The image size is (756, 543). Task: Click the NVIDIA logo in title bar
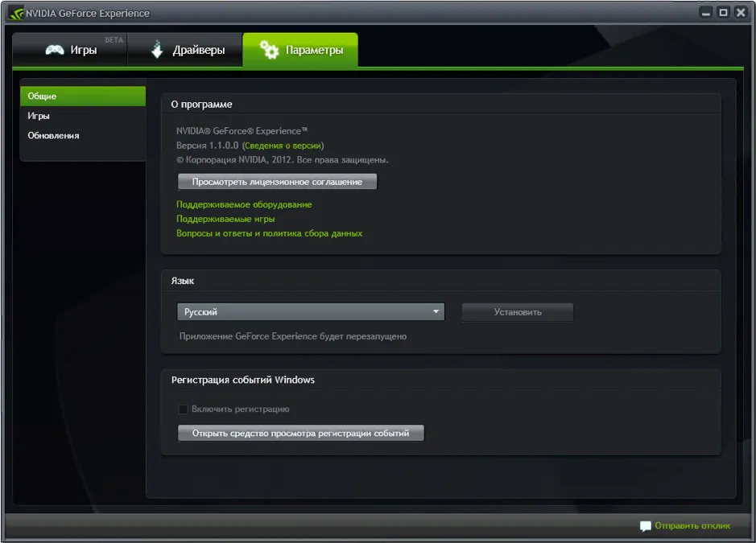pos(16,14)
